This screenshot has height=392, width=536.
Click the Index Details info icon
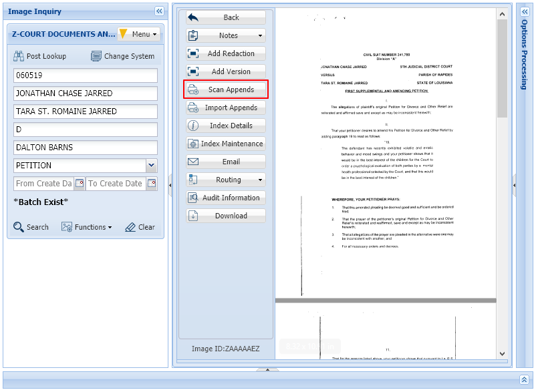pyautogui.click(x=193, y=126)
